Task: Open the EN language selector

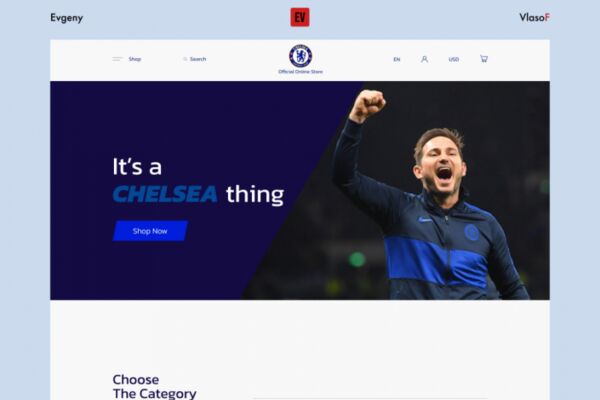Action: pyautogui.click(x=397, y=59)
